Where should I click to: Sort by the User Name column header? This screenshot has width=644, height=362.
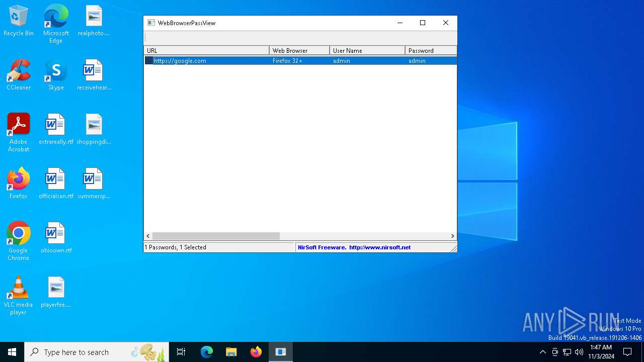pos(368,50)
